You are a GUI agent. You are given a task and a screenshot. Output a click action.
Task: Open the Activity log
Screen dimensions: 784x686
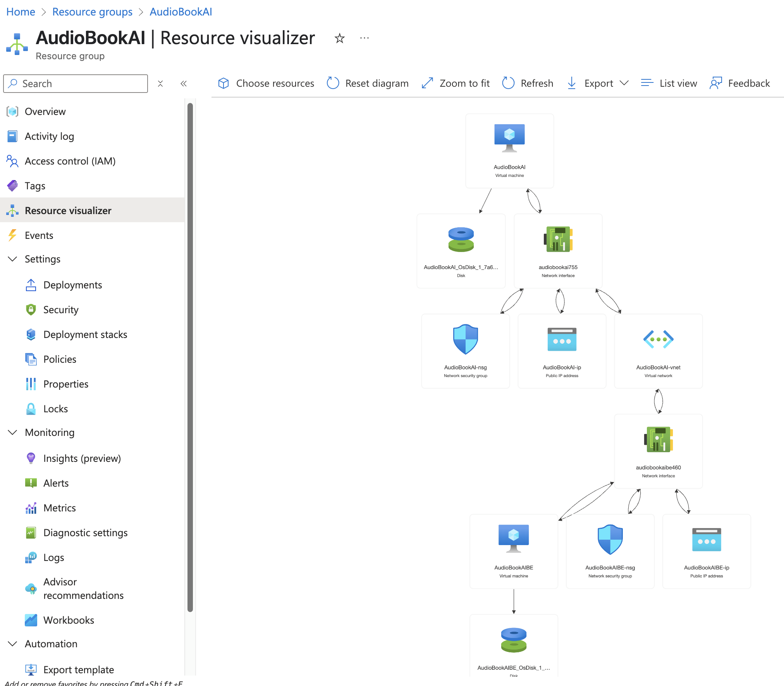49,136
